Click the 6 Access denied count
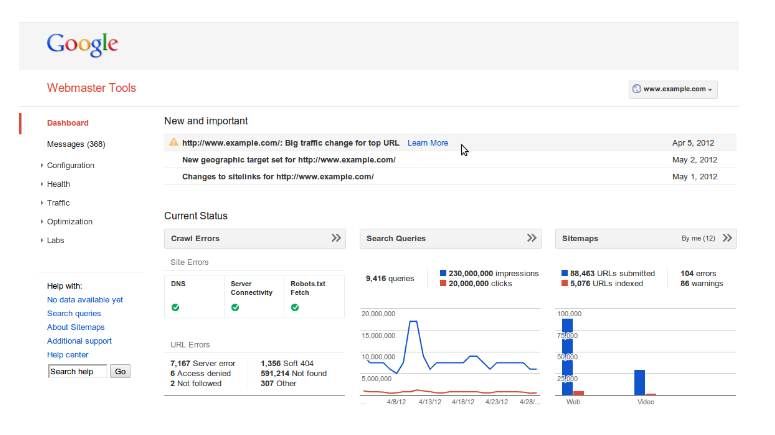The width and height of the screenshot is (775, 435). pyautogui.click(x=200, y=373)
